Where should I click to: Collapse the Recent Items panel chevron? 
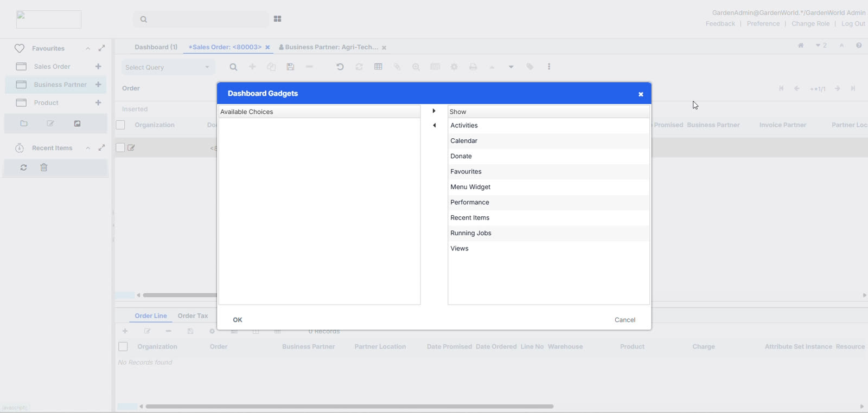coord(88,148)
